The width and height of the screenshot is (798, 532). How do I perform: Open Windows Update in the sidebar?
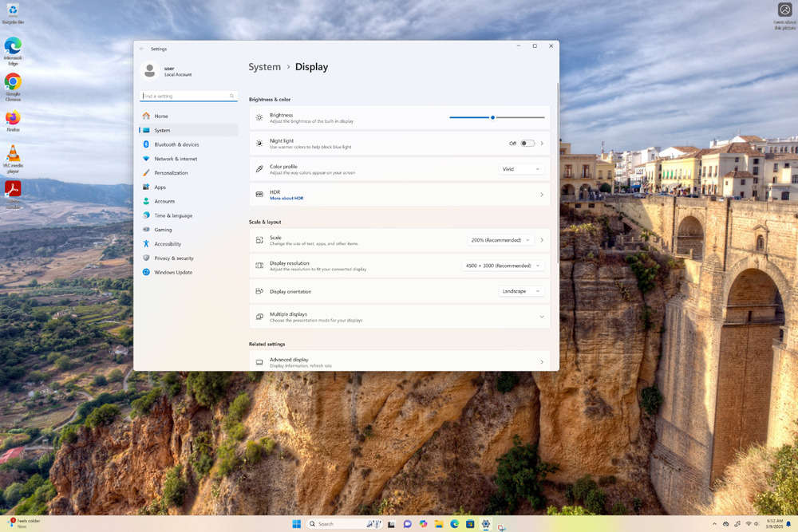(188, 273)
